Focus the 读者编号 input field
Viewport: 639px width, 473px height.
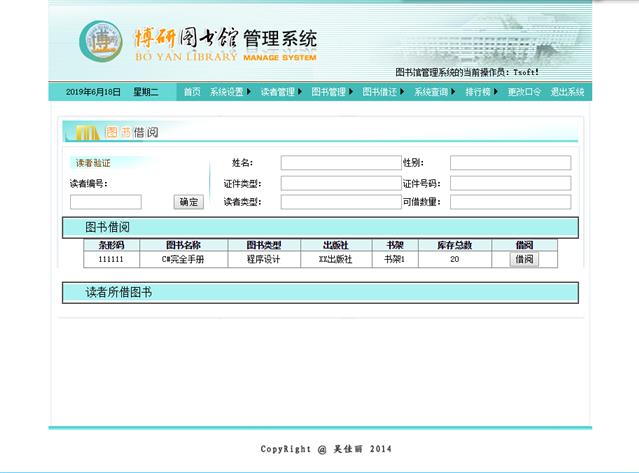point(105,202)
